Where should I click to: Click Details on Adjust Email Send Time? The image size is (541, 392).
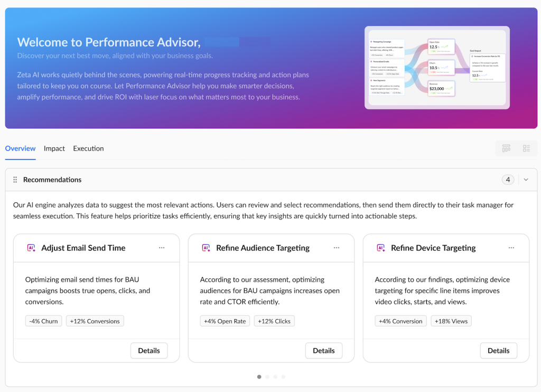[x=148, y=350]
